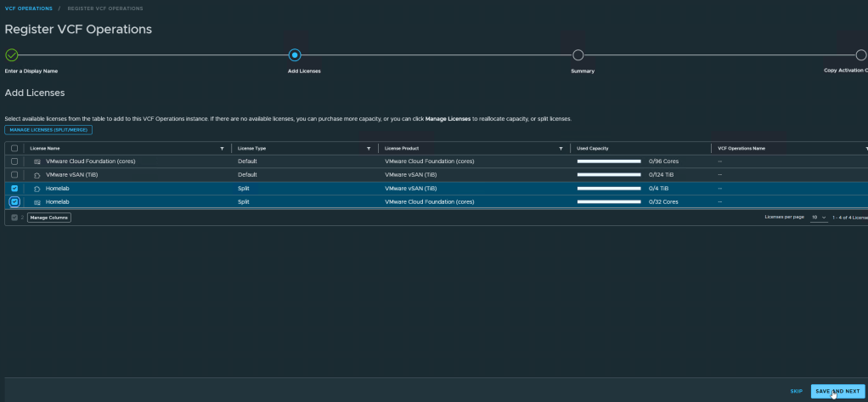Open the Licenses per page dropdown
The height and width of the screenshot is (402, 868).
click(x=819, y=218)
